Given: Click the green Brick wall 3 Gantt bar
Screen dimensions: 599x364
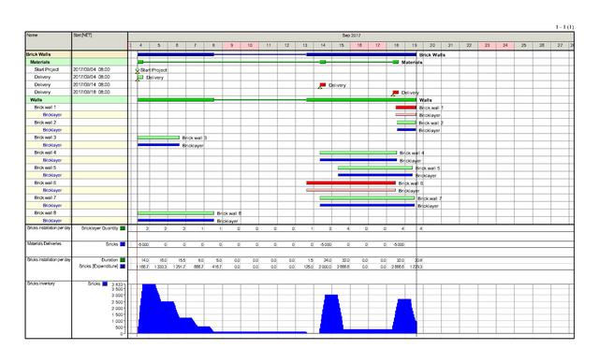Looking at the screenshot, I should pyautogui.click(x=158, y=138).
